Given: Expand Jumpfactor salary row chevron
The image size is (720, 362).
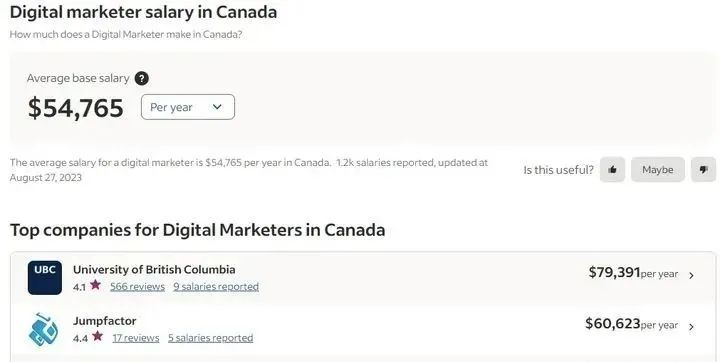Looking at the screenshot, I should (692, 327).
